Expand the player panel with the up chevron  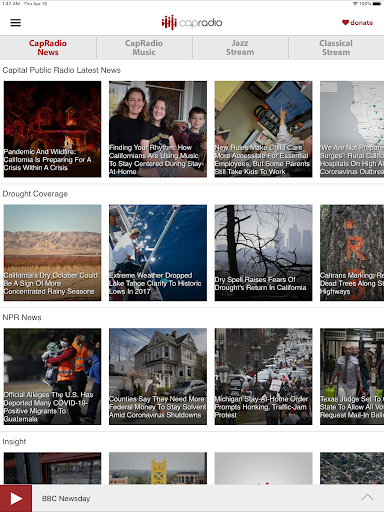(x=367, y=498)
